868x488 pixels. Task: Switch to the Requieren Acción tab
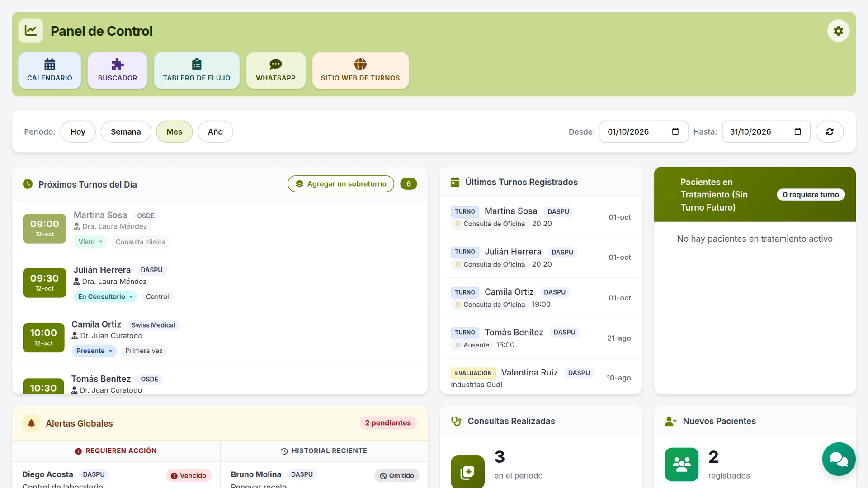point(116,451)
